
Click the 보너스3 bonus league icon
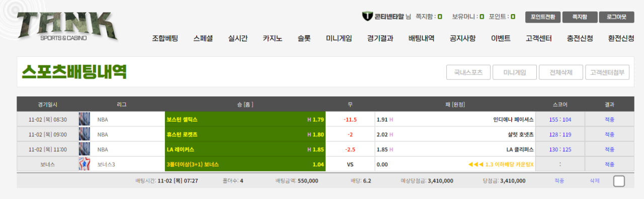tap(84, 164)
